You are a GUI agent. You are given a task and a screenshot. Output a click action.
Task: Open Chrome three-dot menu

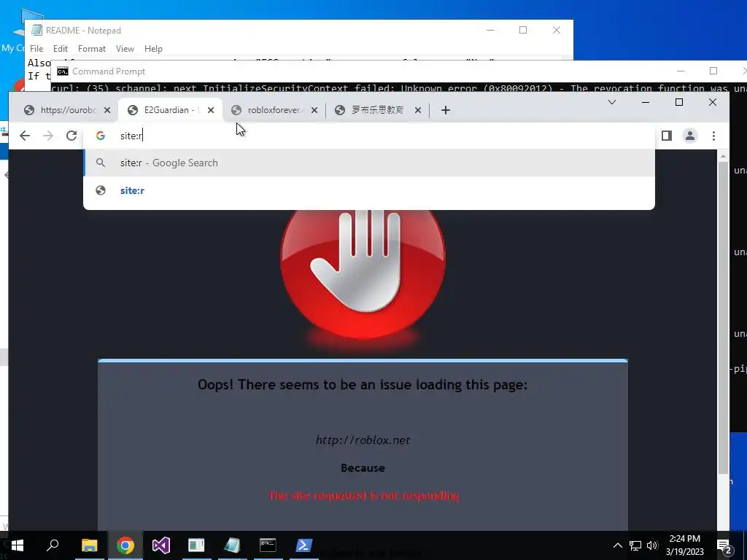tap(713, 136)
